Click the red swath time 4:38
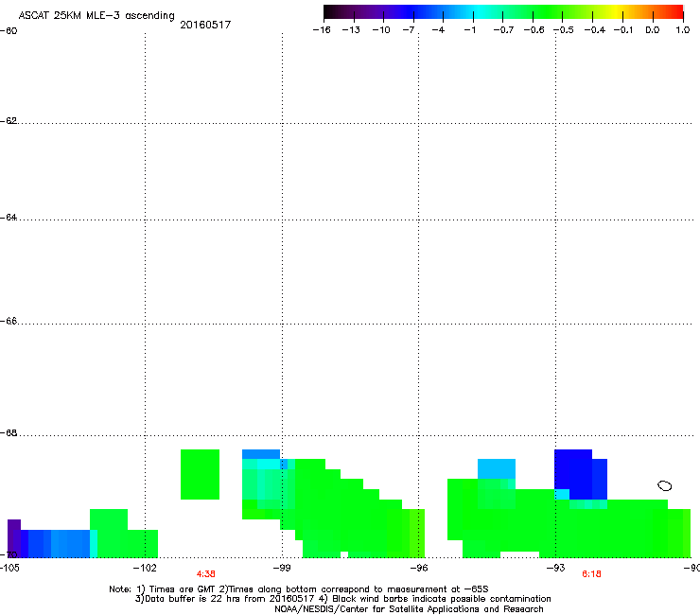The image size is (700, 615). [x=206, y=574]
